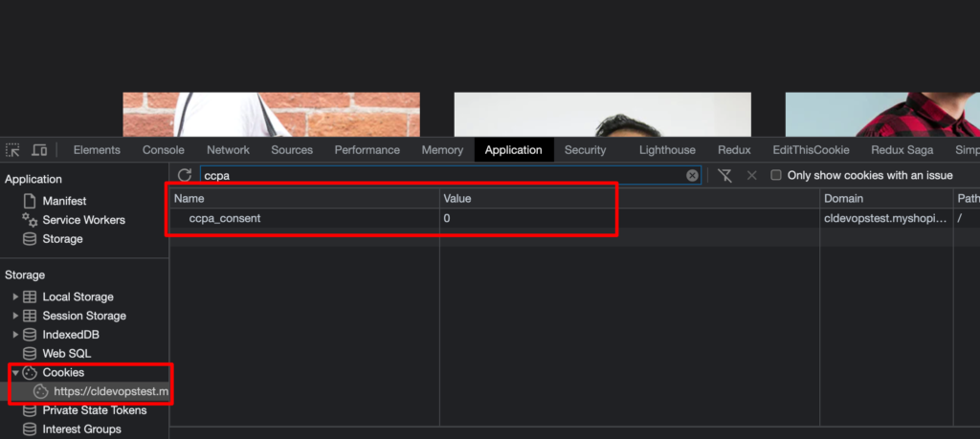Screen dimensions: 980x439
Task: Click the delete selected cookie icon
Action: [751, 176]
